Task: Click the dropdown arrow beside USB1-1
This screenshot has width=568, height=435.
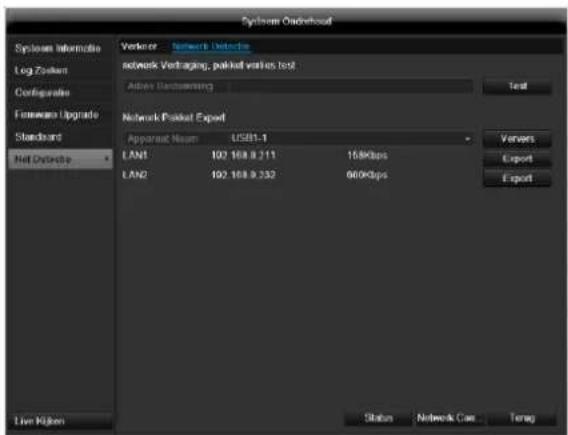Action: tap(468, 139)
